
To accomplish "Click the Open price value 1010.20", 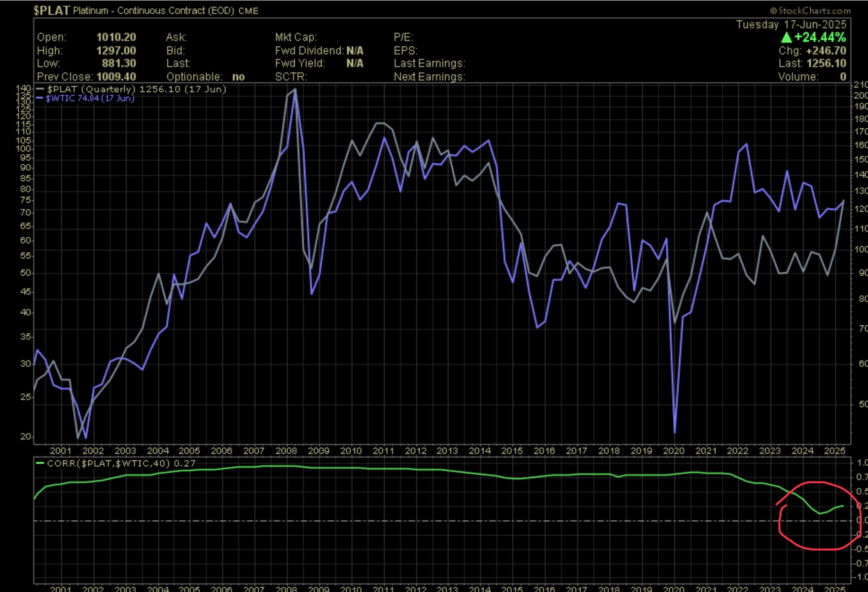I will click(x=116, y=37).
